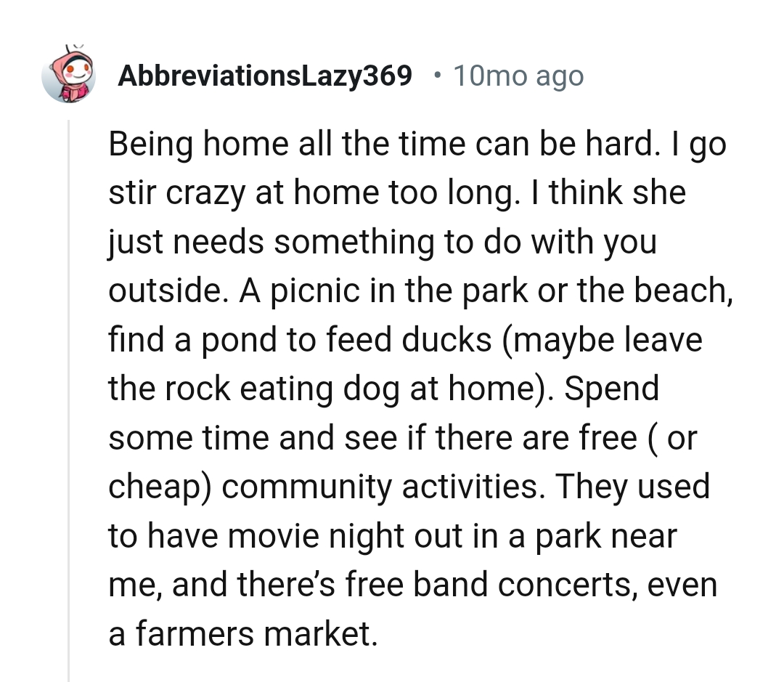The image size is (784, 682).
Task: Open the AbbreviationsLazy369 user profile
Action: tap(265, 76)
